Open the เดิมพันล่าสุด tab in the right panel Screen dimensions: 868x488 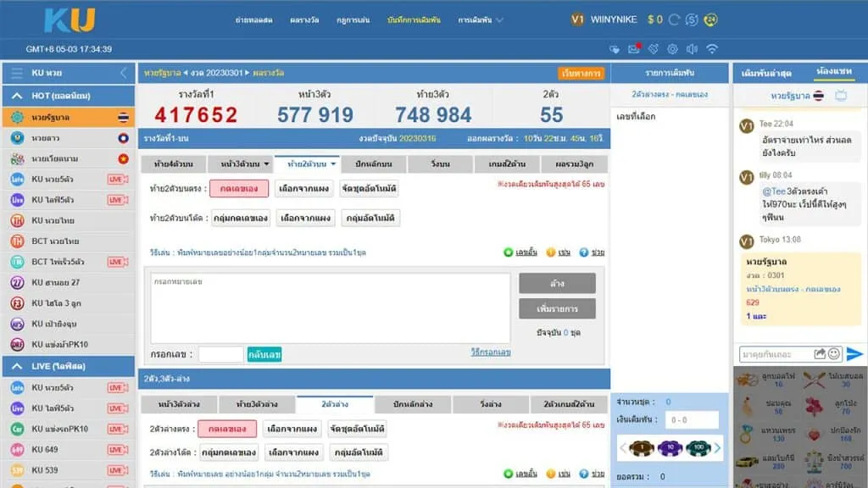766,73
